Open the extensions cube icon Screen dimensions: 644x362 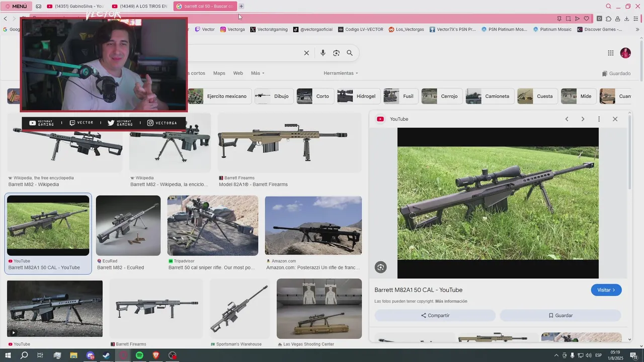pyautogui.click(x=608, y=19)
